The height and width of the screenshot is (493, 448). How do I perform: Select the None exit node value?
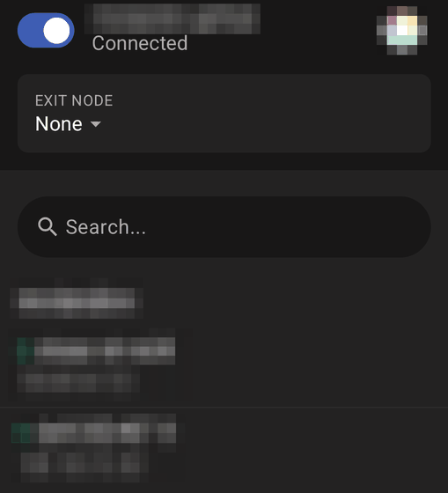point(59,123)
